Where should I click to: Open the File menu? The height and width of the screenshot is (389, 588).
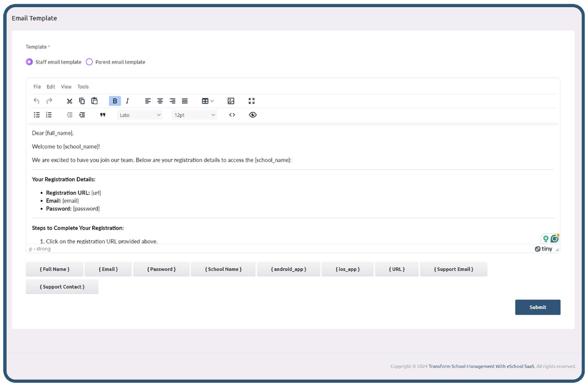click(x=37, y=87)
